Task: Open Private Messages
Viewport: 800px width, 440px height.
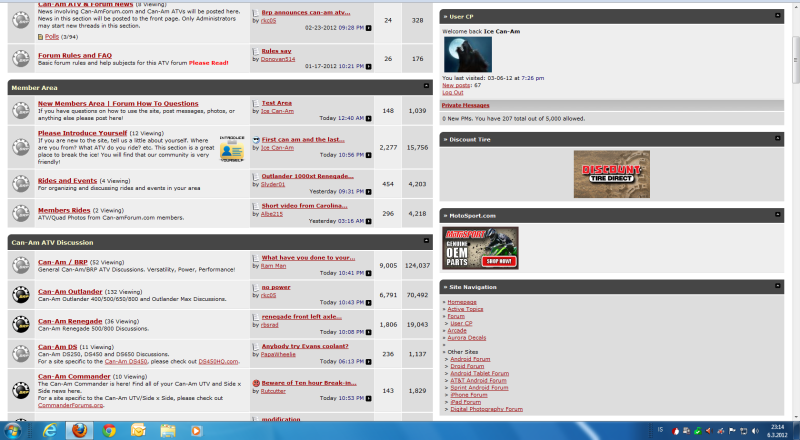Action: point(465,105)
